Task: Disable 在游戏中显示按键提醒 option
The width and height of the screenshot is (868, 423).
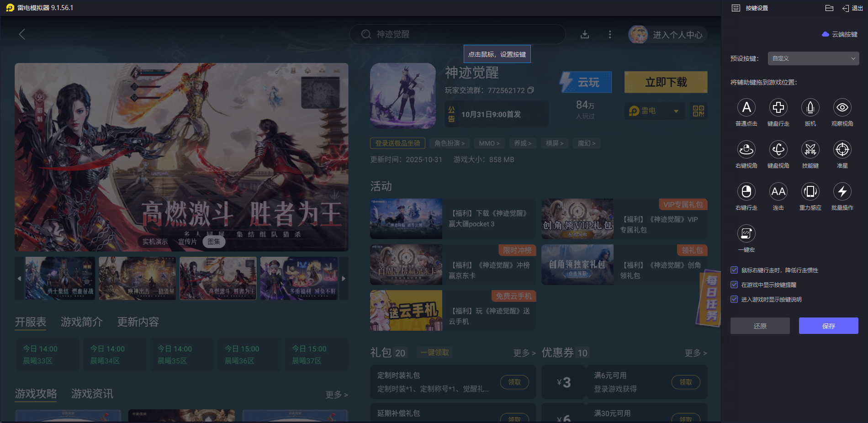Action: pyautogui.click(x=734, y=285)
